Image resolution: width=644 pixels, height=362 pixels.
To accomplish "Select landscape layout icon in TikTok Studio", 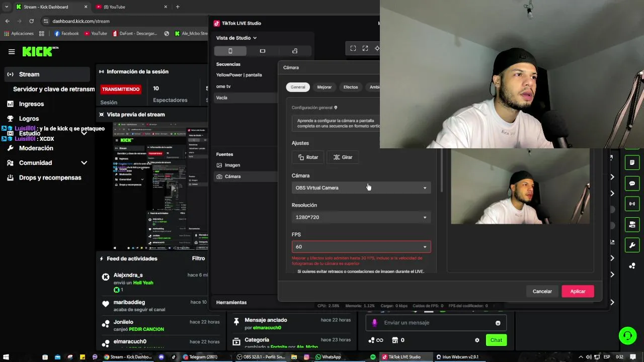I will pos(263,51).
